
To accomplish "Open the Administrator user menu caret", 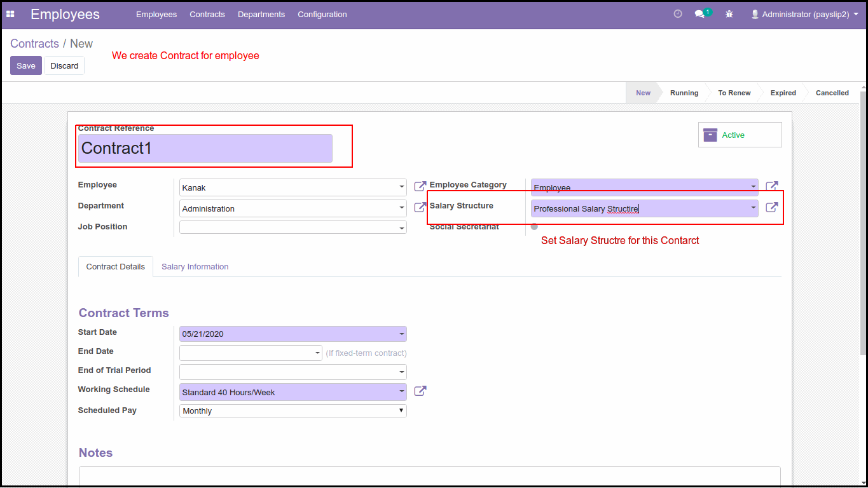I will pyautogui.click(x=856, y=14).
